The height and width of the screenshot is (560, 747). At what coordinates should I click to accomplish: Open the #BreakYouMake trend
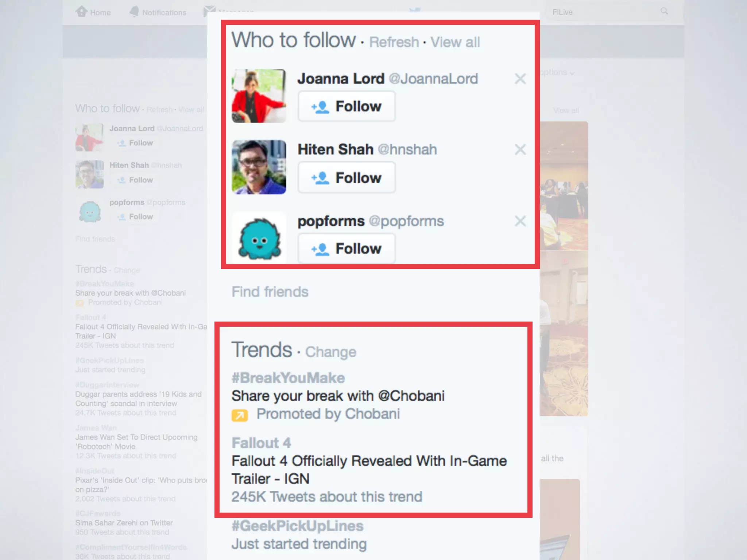[x=288, y=378]
